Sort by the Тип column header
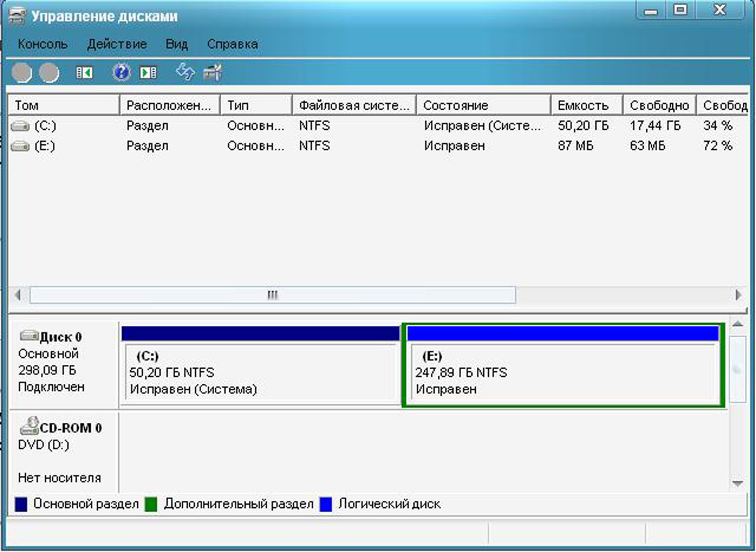 point(256,105)
